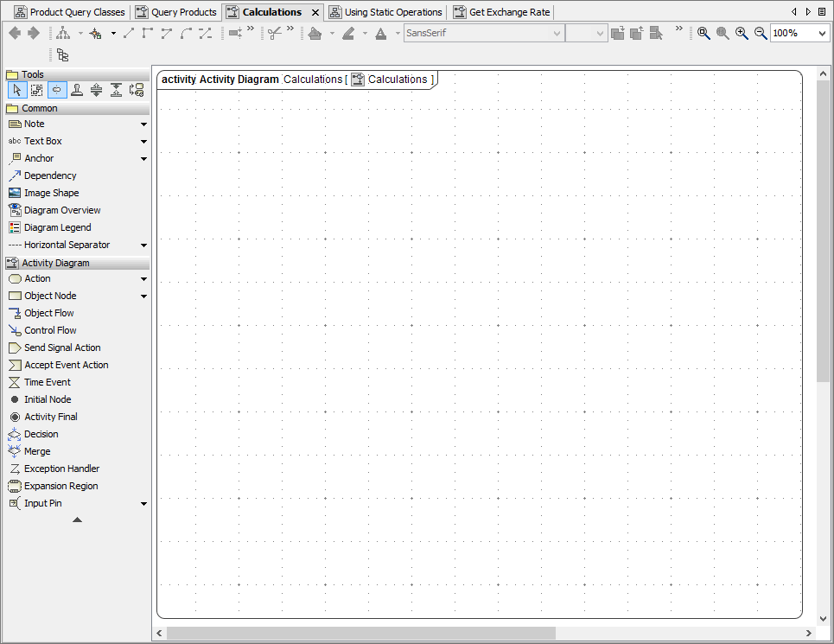Click the Zoom Out magnifier icon

[x=760, y=33]
